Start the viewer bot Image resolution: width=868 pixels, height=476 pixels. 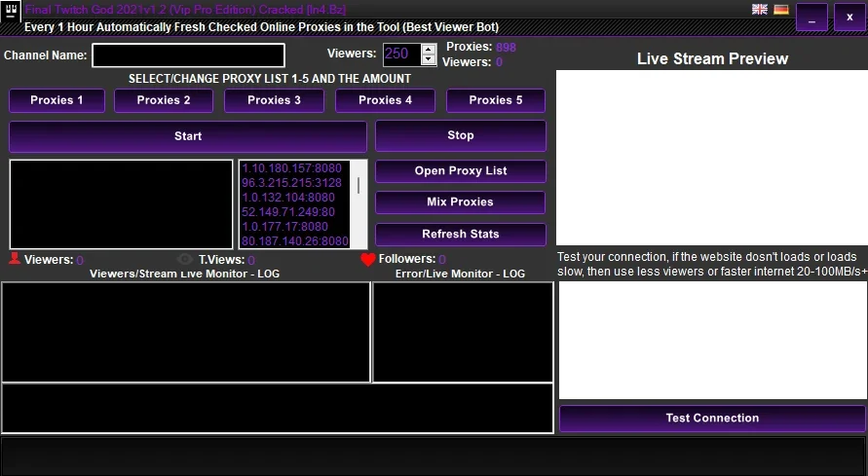point(188,136)
